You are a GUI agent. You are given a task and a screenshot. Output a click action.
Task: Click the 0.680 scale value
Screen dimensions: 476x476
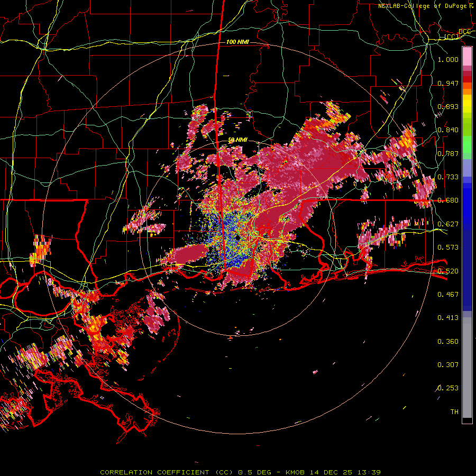point(448,200)
